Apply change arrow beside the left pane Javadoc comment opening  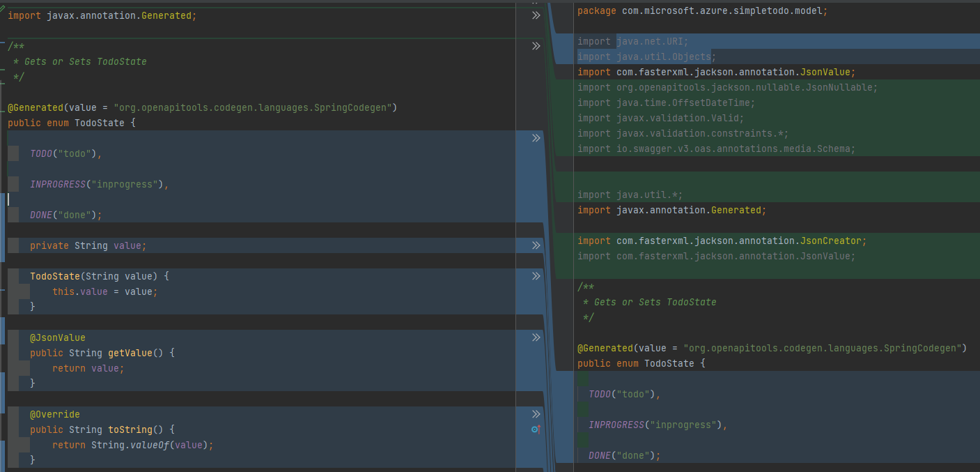[x=536, y=46]
